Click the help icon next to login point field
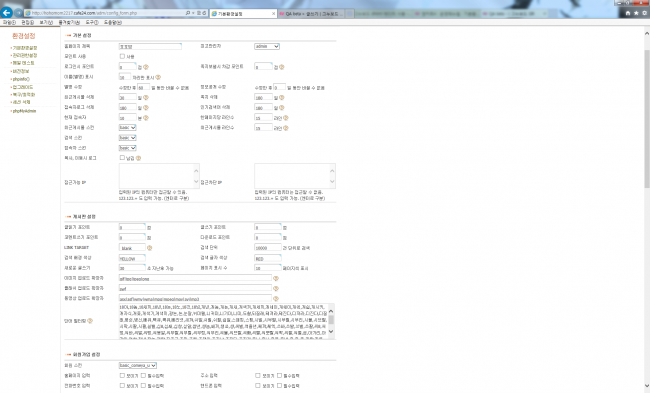 146,67
